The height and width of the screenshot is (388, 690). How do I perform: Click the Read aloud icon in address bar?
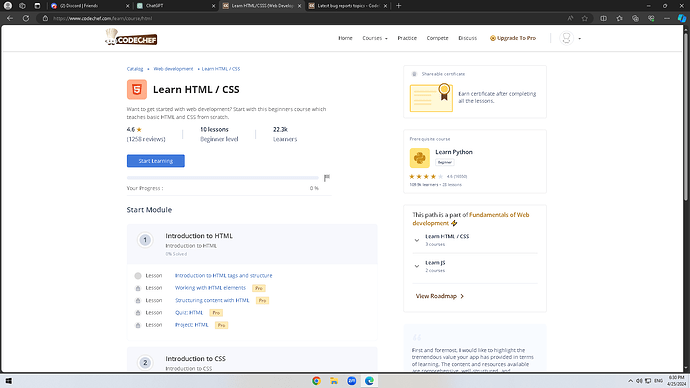(570, 18)
